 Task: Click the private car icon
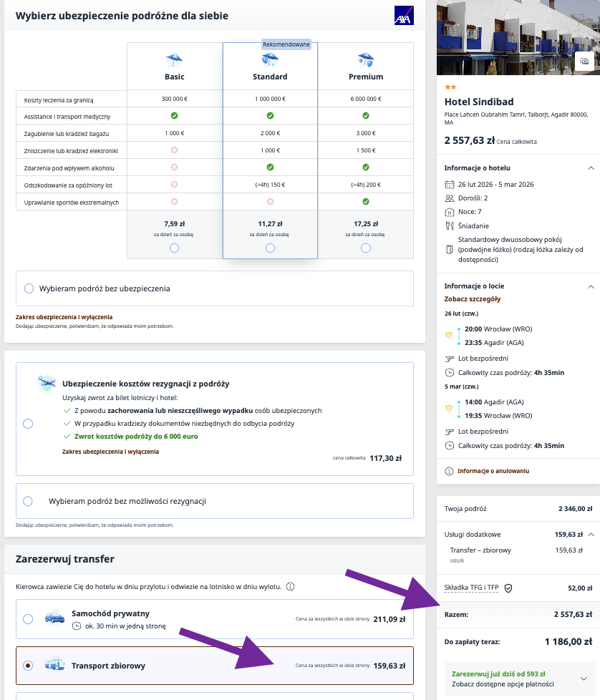pos(54,618)
